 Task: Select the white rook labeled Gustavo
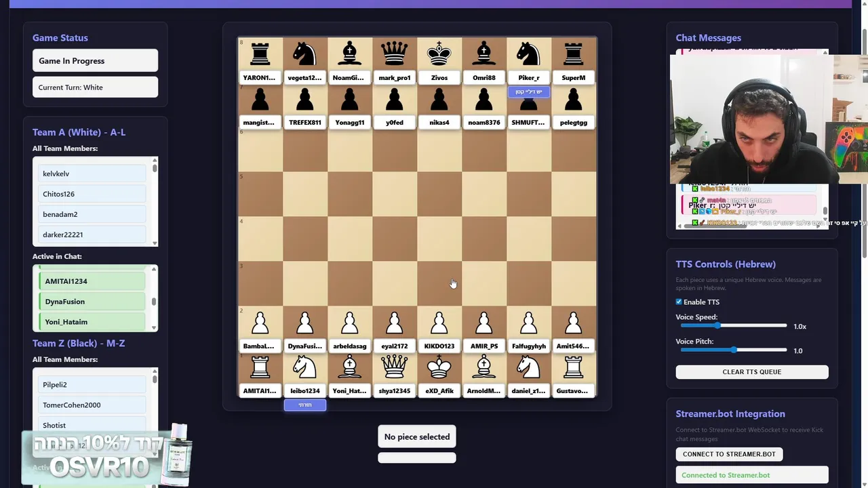(x=574, y=367)
